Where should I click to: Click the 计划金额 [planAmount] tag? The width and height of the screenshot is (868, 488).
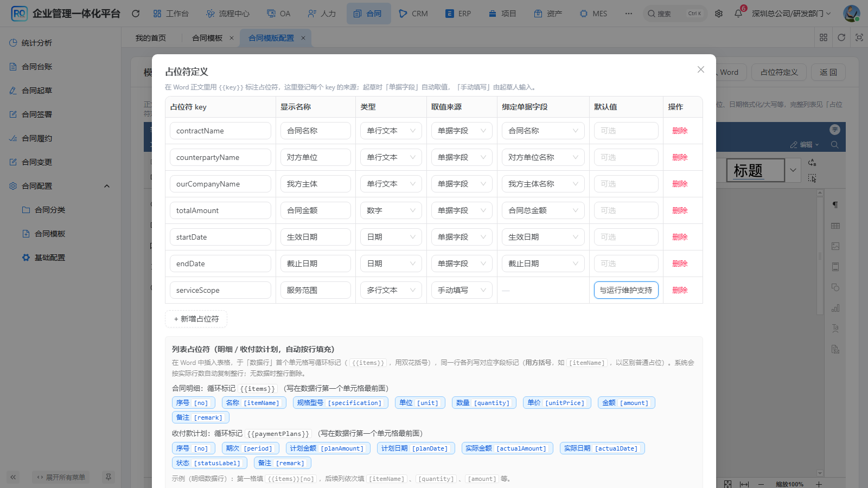coord(328,448)
